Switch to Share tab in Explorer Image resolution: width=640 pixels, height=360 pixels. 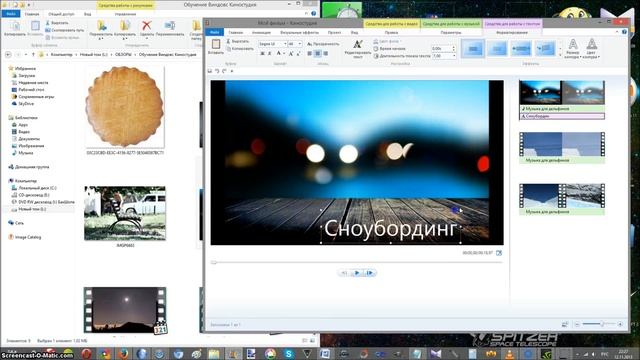(61, 14)
